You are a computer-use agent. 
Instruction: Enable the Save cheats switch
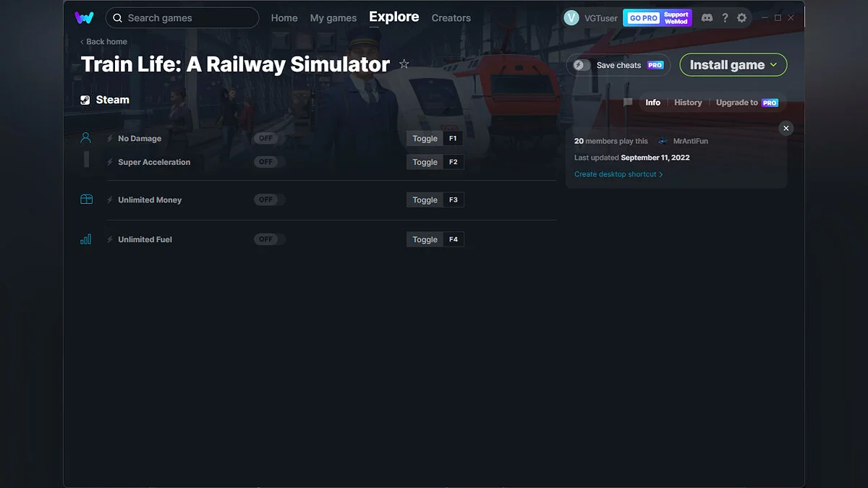(582, 65)
